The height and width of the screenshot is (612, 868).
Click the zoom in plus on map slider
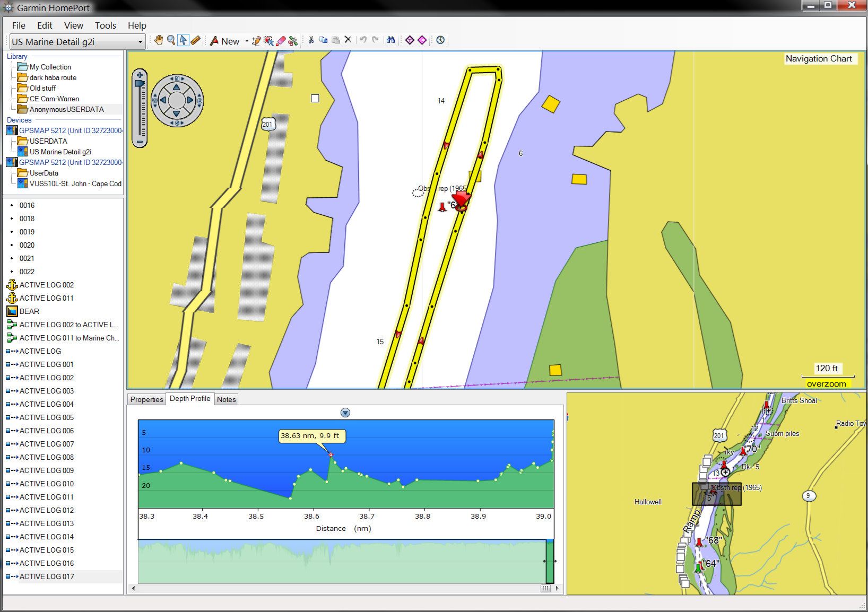pyautogui.click(x=140, y=75)
